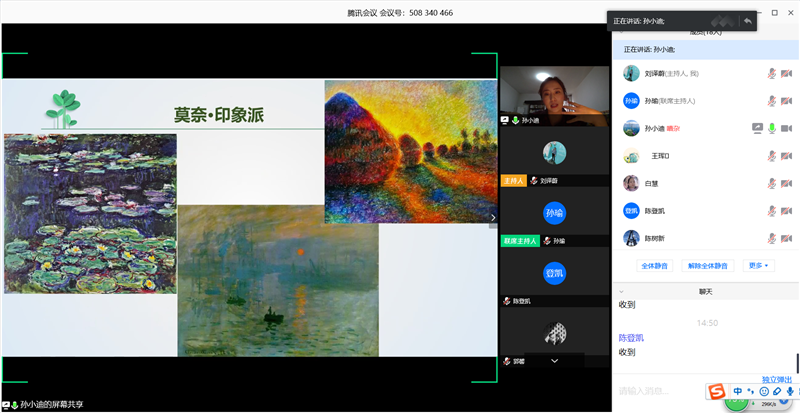This screenshot has width=800, height=413.
Task: Select 孙瑜's video tile avatar
Action: 555,213
